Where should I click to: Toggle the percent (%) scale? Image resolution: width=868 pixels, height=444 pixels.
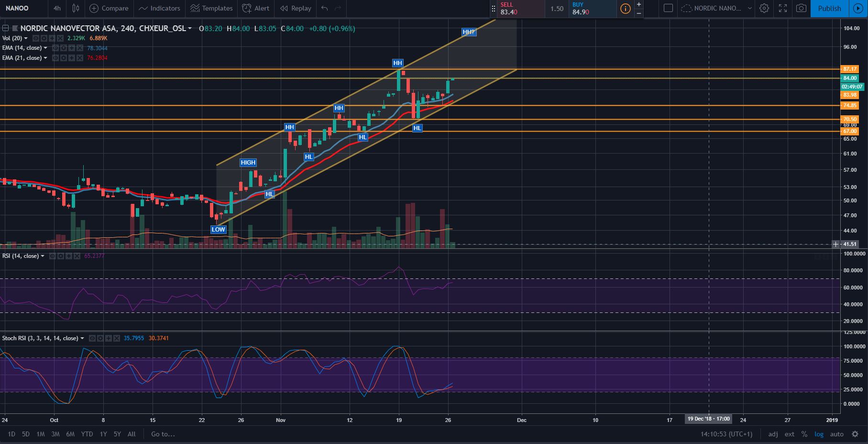(x=804, y=434)
